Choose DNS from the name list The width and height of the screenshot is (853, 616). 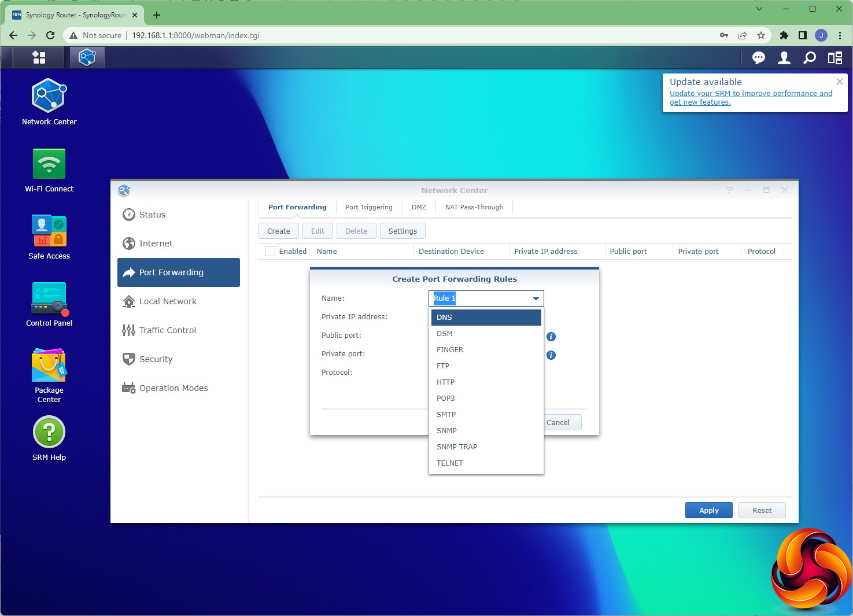point(486,318)
